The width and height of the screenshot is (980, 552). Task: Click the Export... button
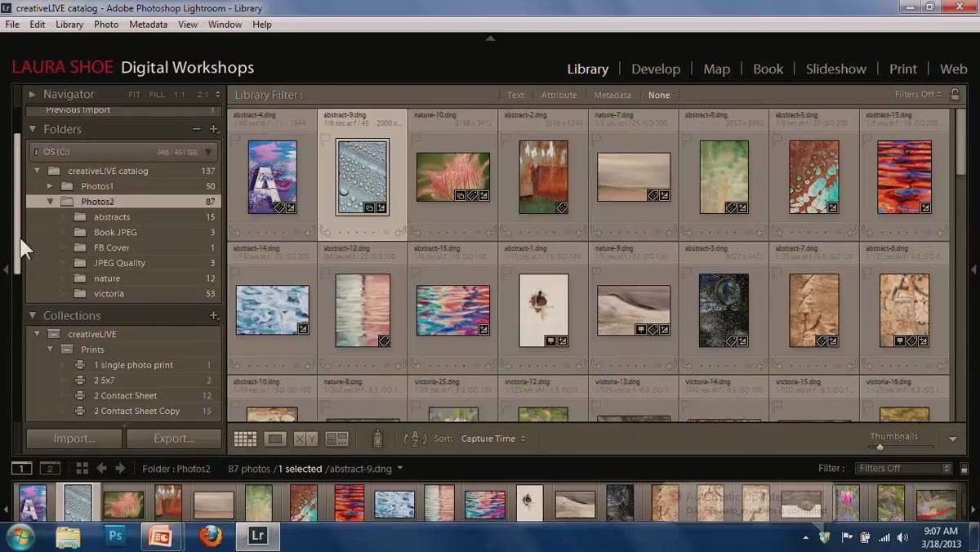coord(174,438)
